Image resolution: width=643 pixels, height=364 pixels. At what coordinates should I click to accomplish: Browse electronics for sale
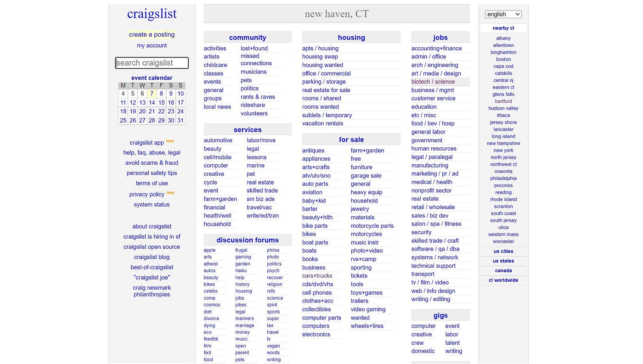316,335
